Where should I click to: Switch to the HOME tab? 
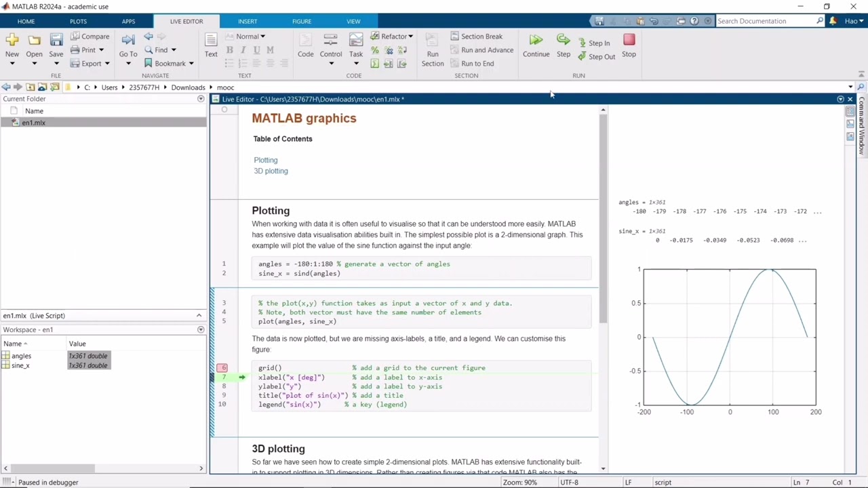(x=26, y=21)
